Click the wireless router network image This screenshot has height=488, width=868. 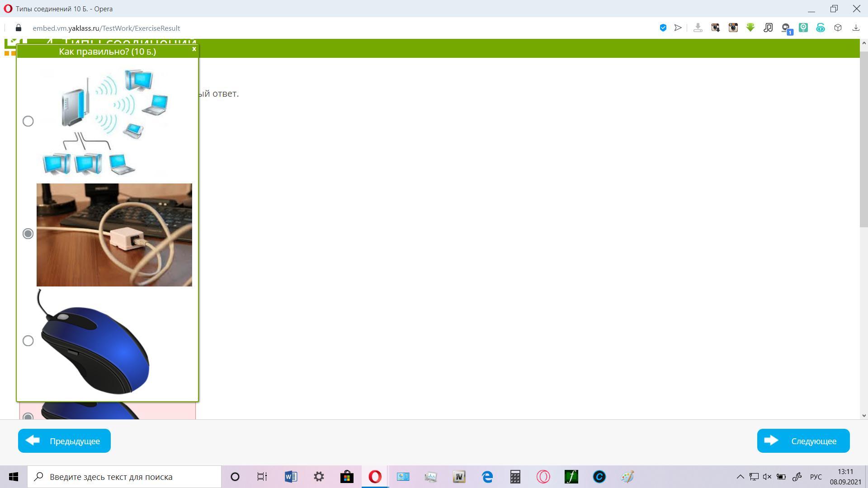click(x=105, y=121)
